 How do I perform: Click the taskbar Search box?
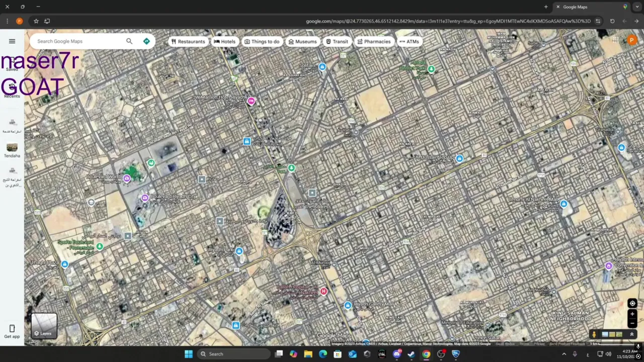[x=233, y=354]
